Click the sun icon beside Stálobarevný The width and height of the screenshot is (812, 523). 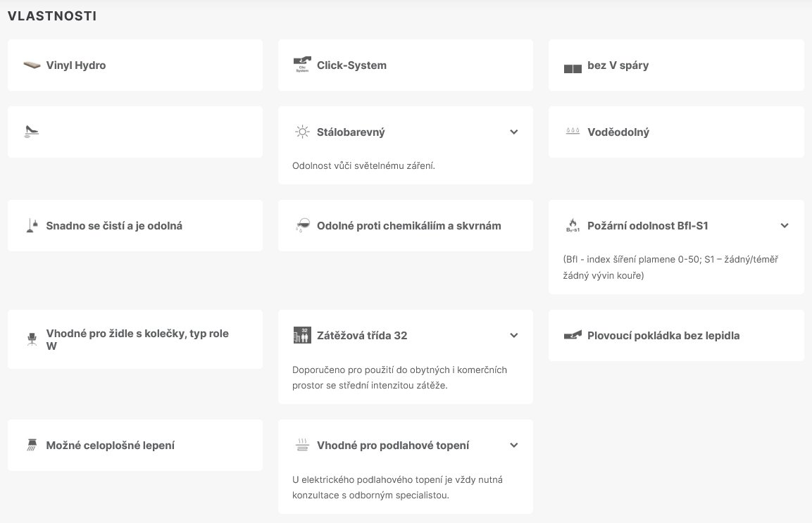pos(302,132)
